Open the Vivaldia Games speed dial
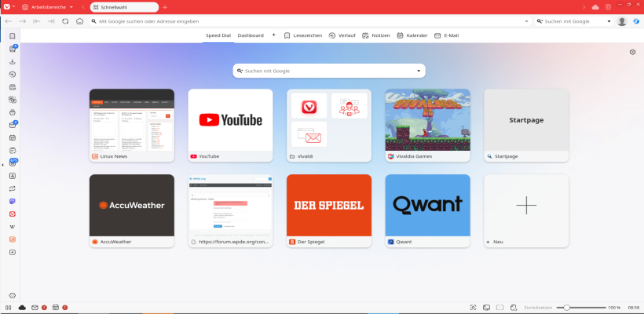 tap(427, 126)
